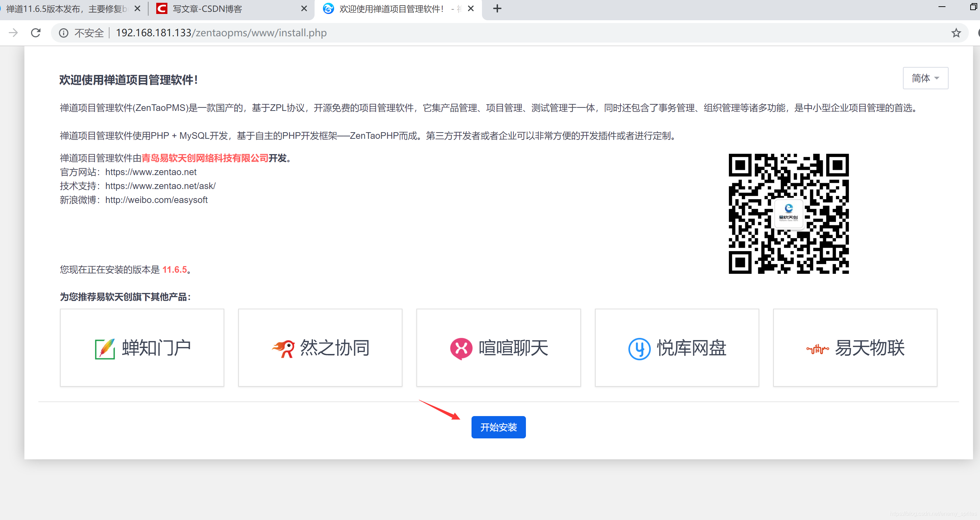Switch to the 禅道11.6.5版本发布 tab

point(67,9)
